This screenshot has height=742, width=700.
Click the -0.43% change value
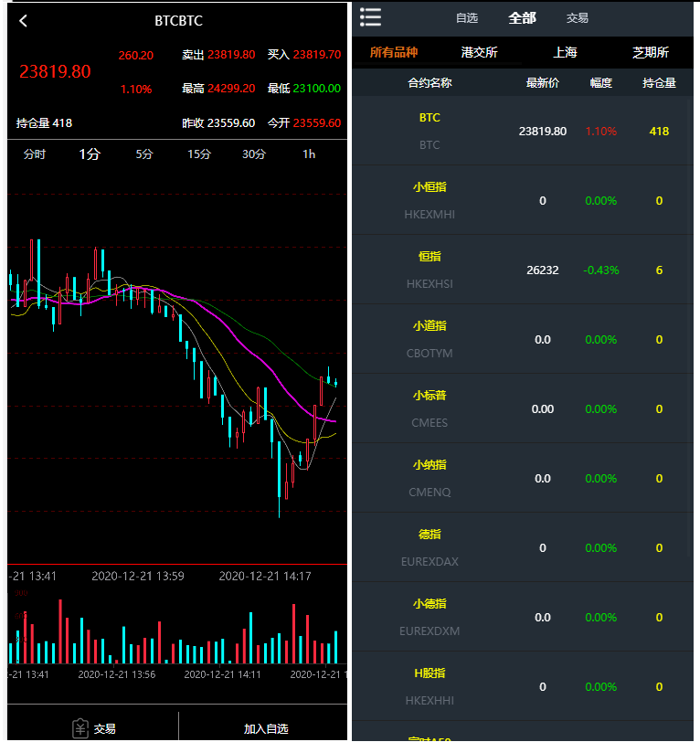click(x=601, y=270)
